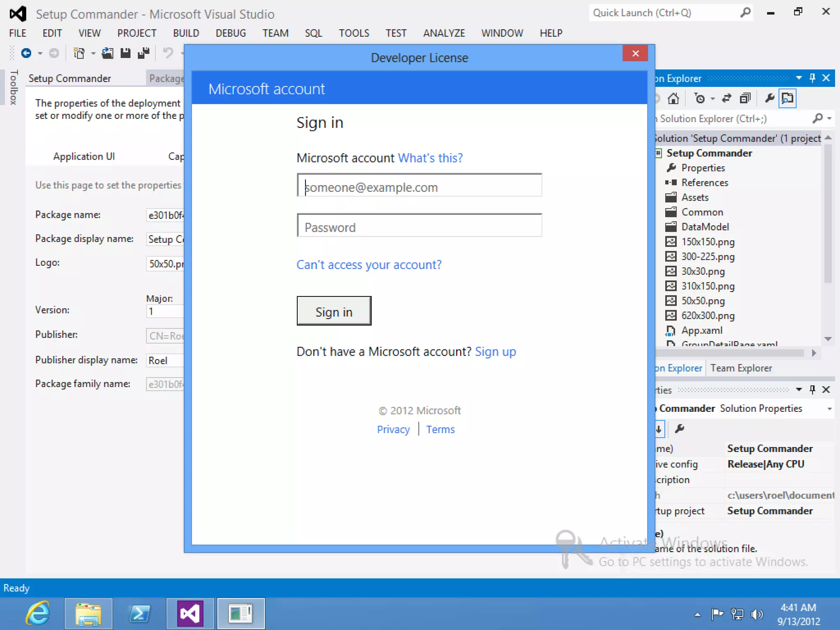Toggle auto-hide pin on Solution Explorer panel
The image size is (840, 630).
[x=812, y=78]
